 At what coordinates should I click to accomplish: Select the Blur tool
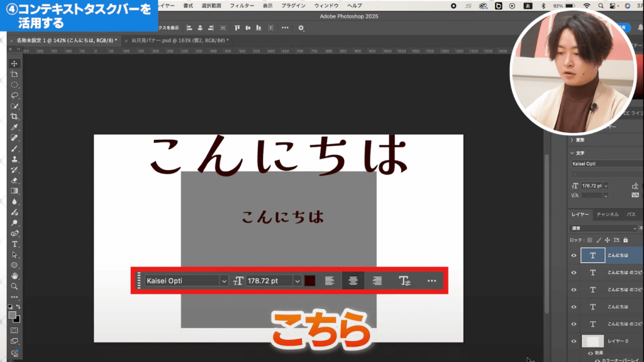[14, 201]
